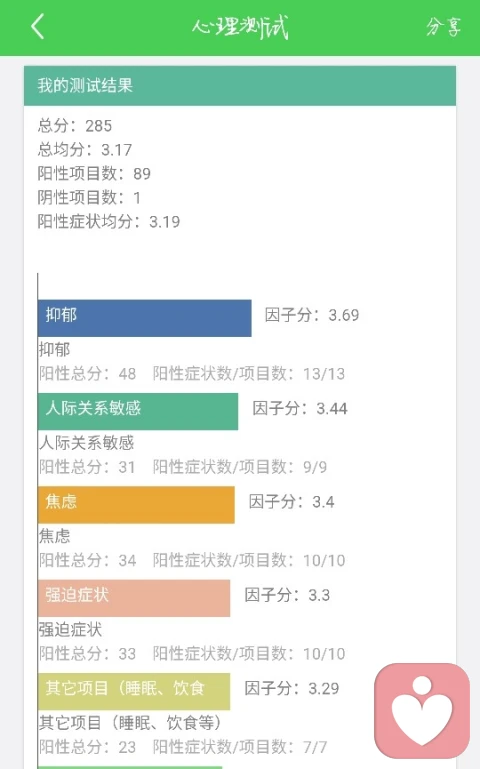Tap the 心理测试 page title
480x769 pixels.
pos(240,27)
